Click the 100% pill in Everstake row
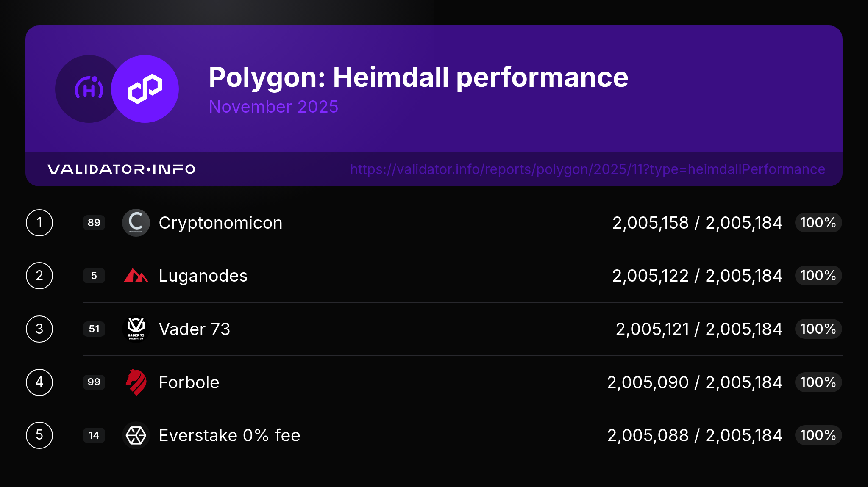The image size is (868, 487). coord(818,435)
